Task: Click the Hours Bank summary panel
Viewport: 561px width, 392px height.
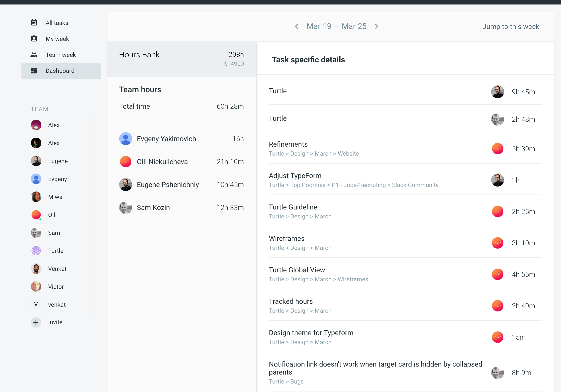Action: click(x=181, y=59)
